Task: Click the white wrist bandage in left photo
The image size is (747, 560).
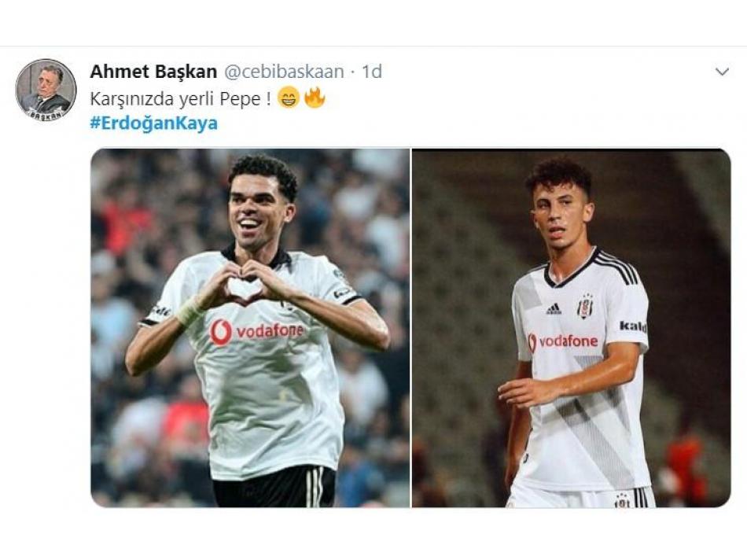Action: 190,311
